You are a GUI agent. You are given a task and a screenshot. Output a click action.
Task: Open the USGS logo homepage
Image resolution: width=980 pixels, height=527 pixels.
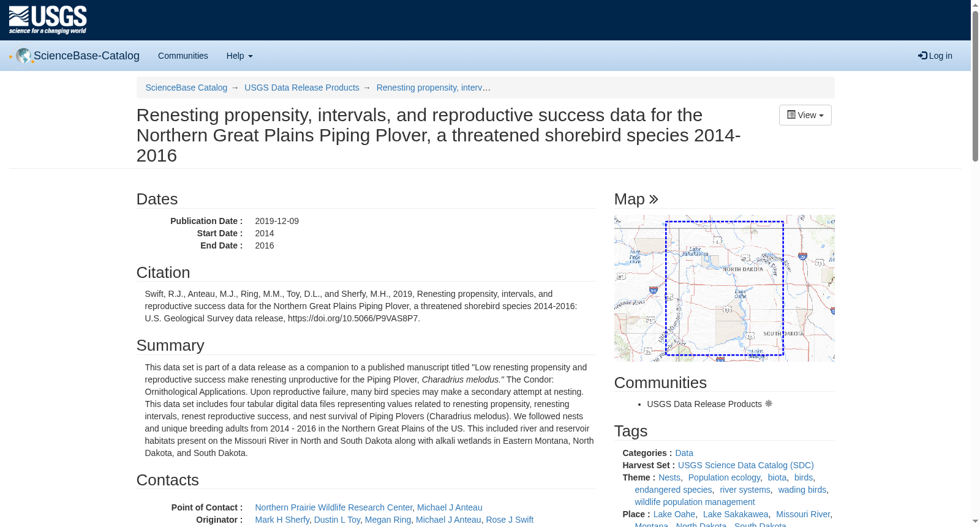(x=48, y=20)
